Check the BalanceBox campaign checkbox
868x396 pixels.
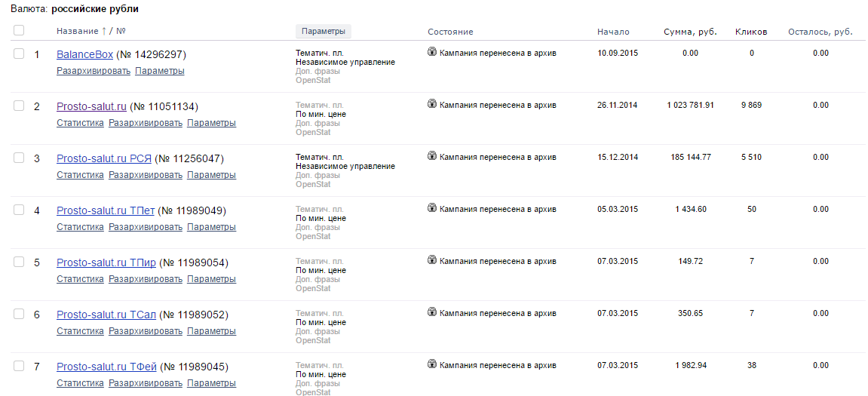pyautogui.click(x=19, y=54)
